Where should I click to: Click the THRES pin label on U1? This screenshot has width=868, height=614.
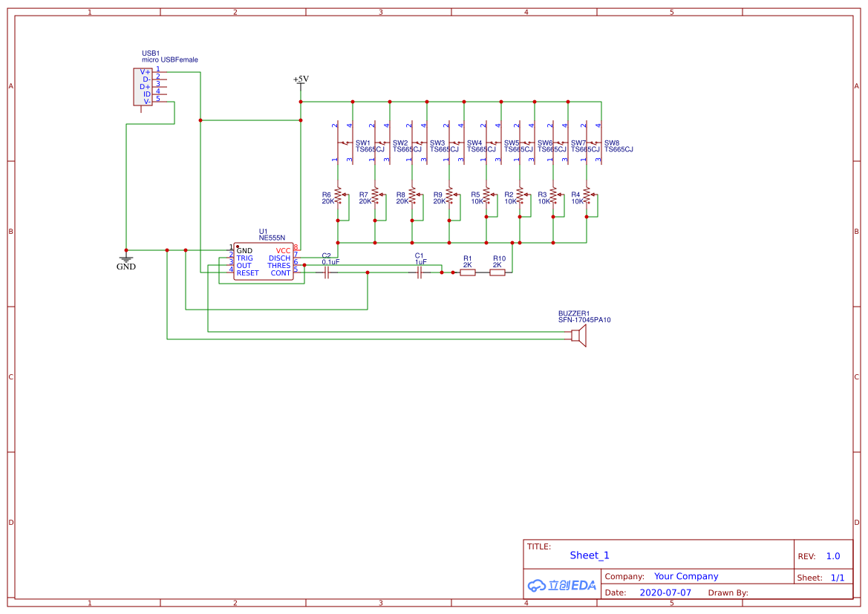(x=279, y=266)
